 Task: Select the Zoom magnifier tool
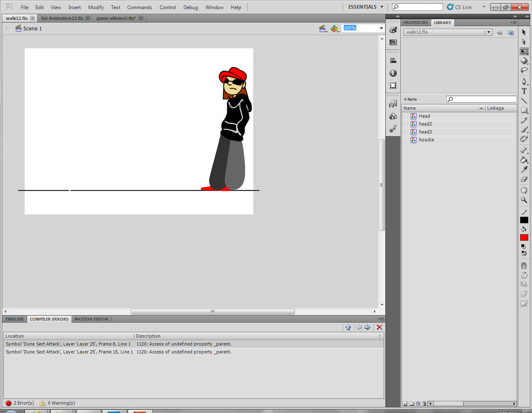tap(524, 200)
